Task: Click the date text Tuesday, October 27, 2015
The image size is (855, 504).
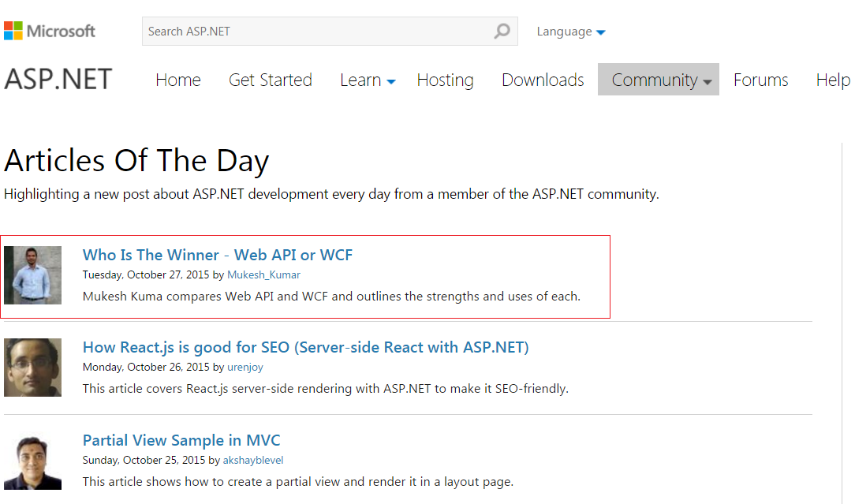Action: [146, 275]
